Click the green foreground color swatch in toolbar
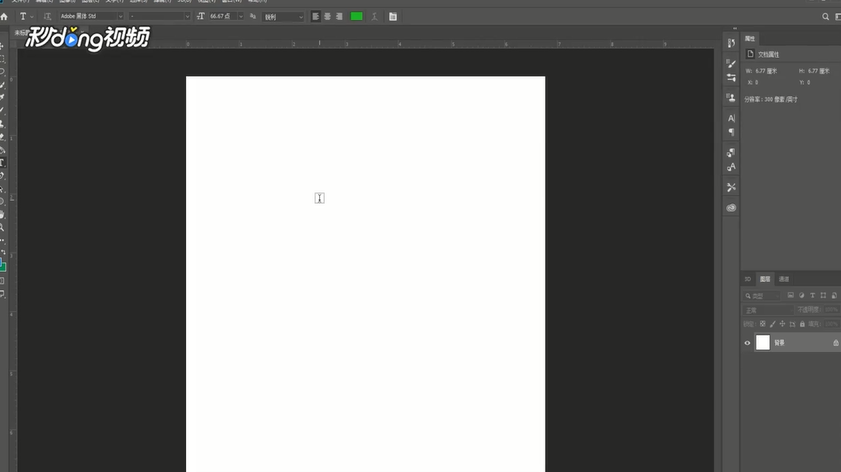This screenshot has width=841, height=472. pos(3,266)
